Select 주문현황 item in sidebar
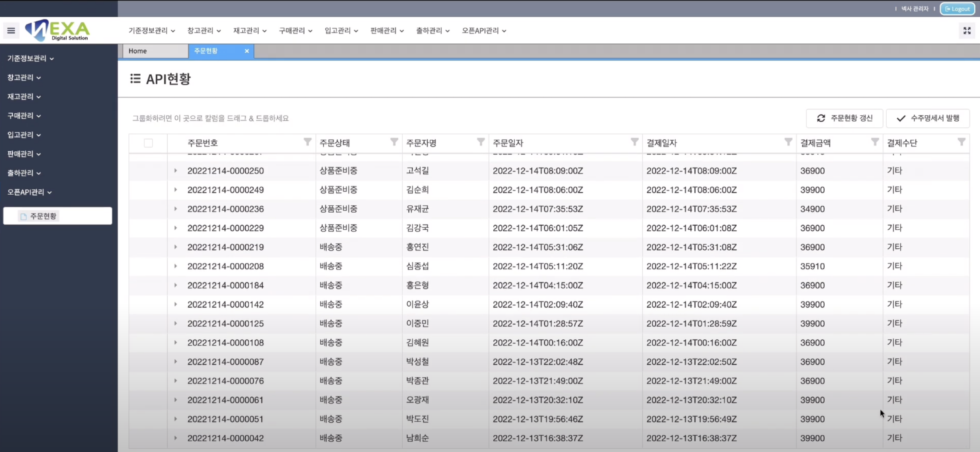This screenshot has width=980, height=452. (x=43, y=216)
